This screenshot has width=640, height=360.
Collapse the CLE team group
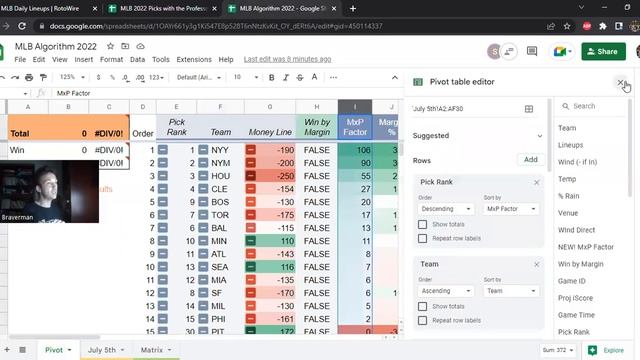(x=203, y=189)
